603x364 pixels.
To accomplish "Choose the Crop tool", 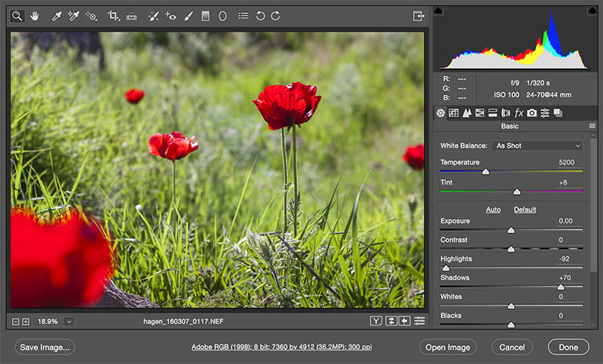I will click(113, 15).
